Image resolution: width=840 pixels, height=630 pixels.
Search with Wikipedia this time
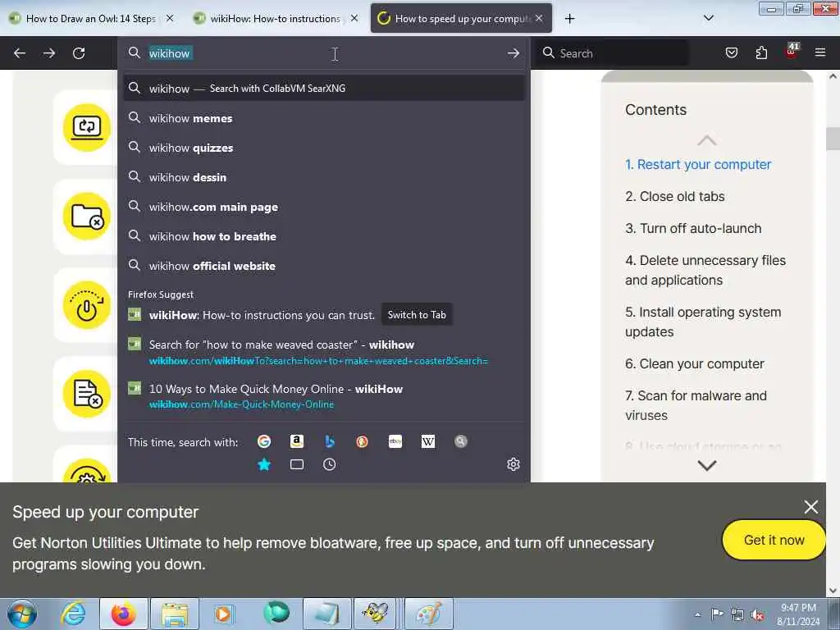(428, 441)
